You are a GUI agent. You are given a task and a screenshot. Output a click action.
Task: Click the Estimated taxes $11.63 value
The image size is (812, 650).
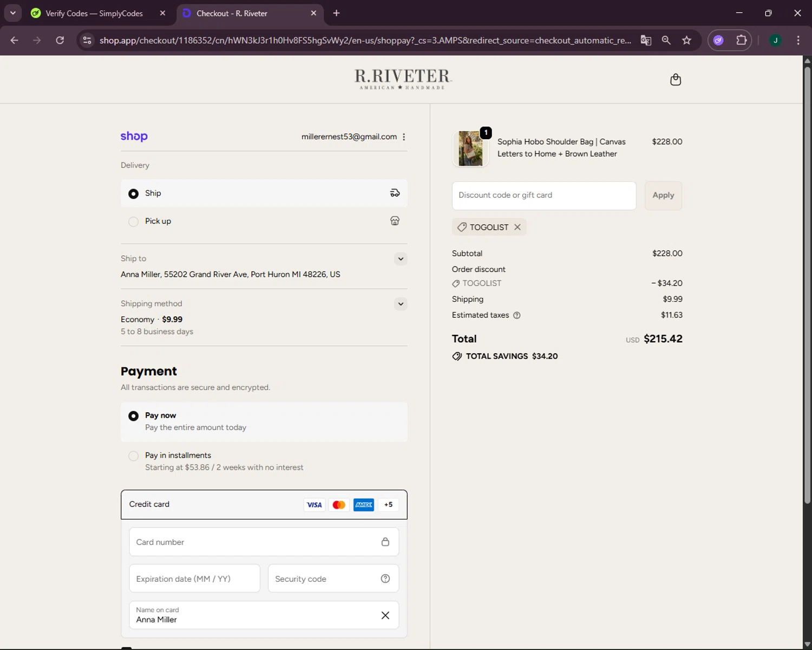(672, 315)
